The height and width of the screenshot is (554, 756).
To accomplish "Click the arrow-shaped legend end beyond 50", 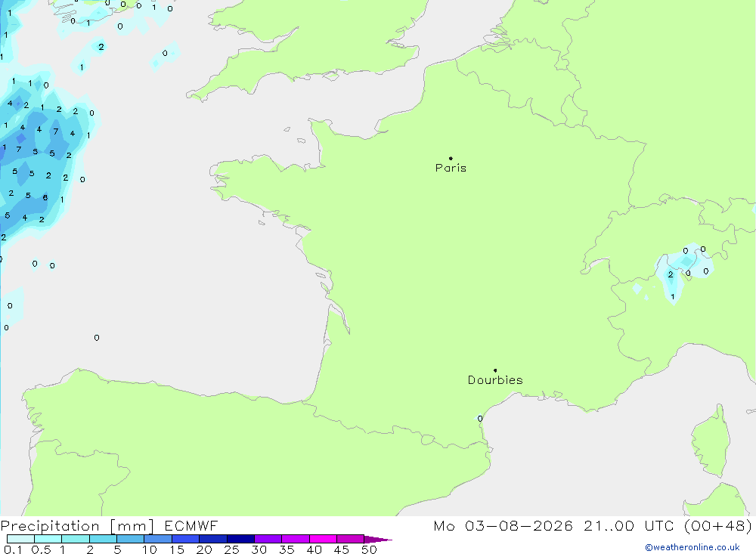I will (x=378, y=540).
